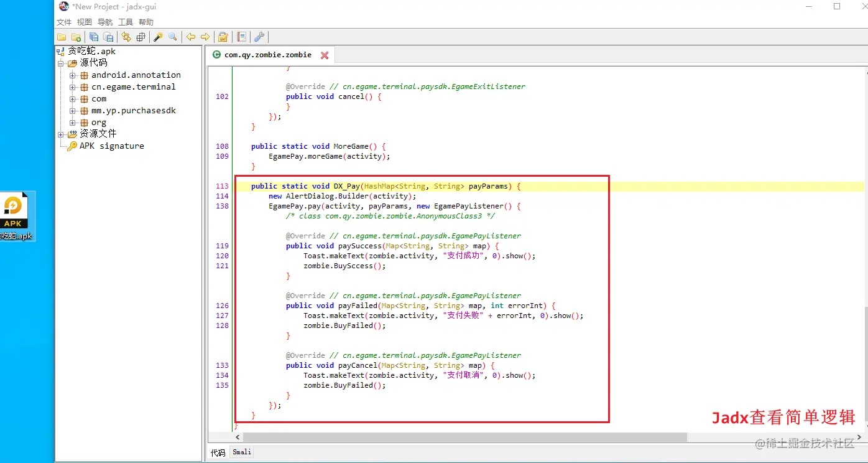Click the zombie.BuySccess(); call on line 121

[344, 266]
